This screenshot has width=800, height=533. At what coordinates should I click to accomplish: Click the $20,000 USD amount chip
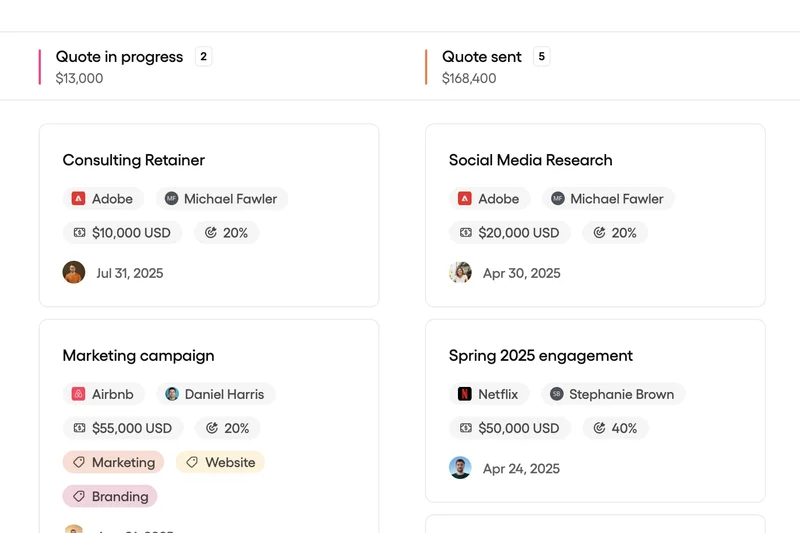(510, 233)
